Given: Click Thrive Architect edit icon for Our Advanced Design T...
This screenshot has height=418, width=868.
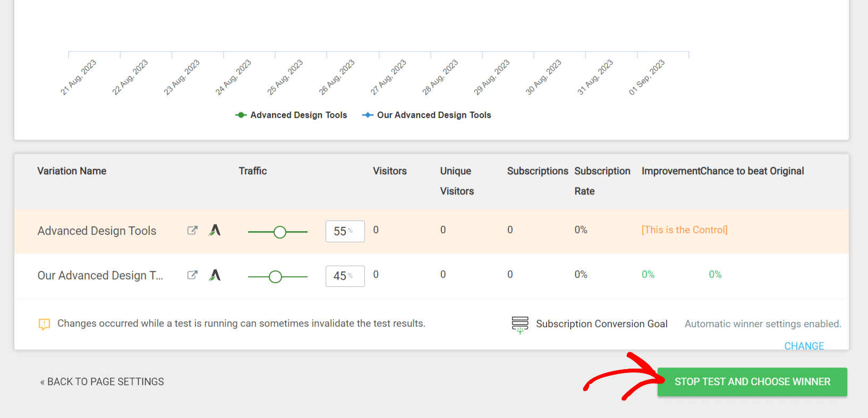Looking at the screenshot, I should pyautogui.click(x=215, y=275).
